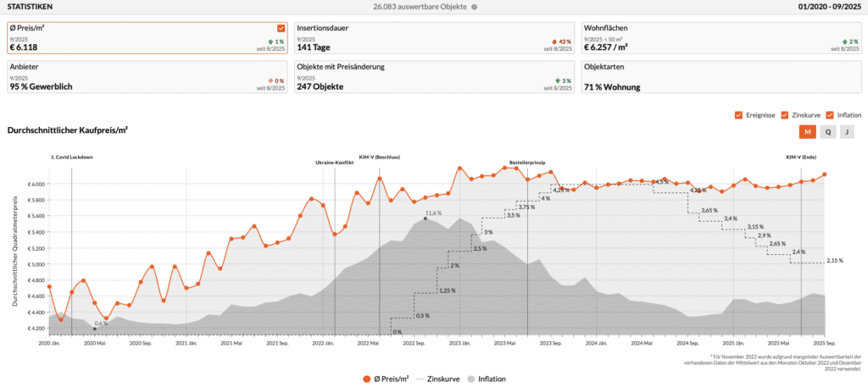Click the green up arrow in Wohnflächen card
Screen dimensions: 868x387
(843, 41)
